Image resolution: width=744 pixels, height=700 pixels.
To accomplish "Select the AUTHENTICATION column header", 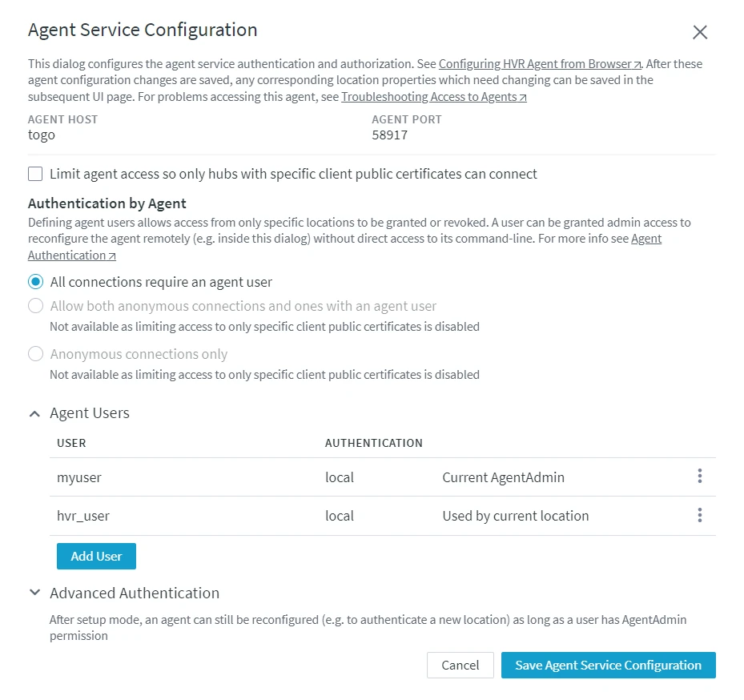I will pyautogui.click(x=373, y=443).
